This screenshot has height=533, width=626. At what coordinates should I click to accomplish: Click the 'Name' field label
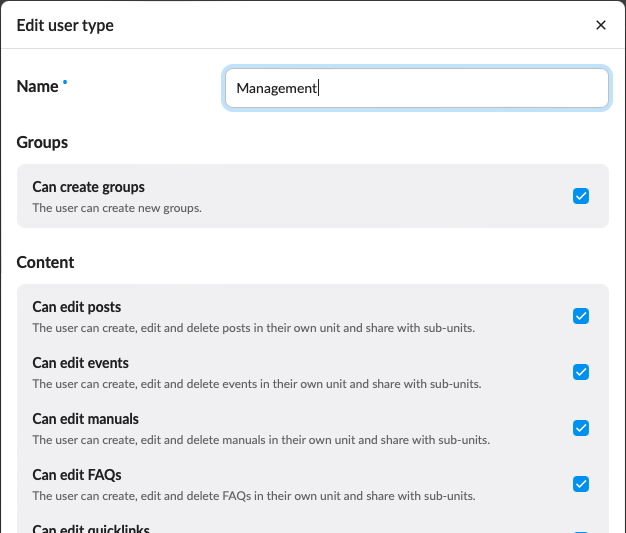click(x=38, y=86)
